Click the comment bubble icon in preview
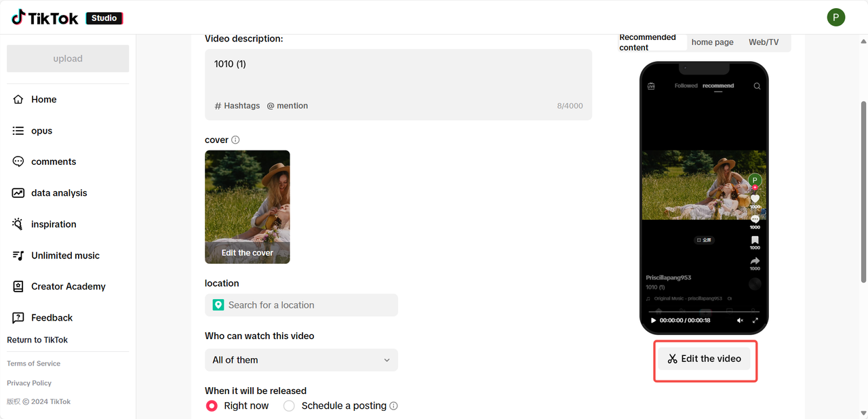Image resolution: width=868 pixels, height=419 pixels. [x=755, y=219]
